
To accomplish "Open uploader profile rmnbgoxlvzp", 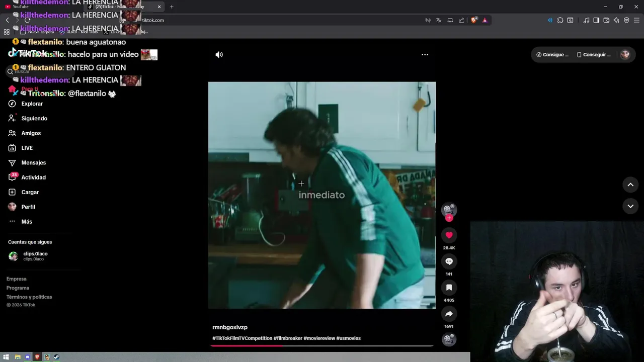I will pos(230,327).
